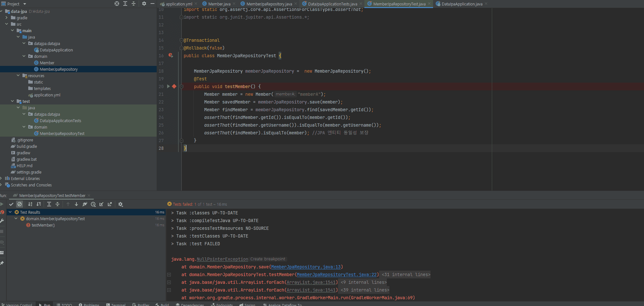Click run gutter arrow for testMember
This screenshot has height=306, width=644.
(x=168, y=86)
